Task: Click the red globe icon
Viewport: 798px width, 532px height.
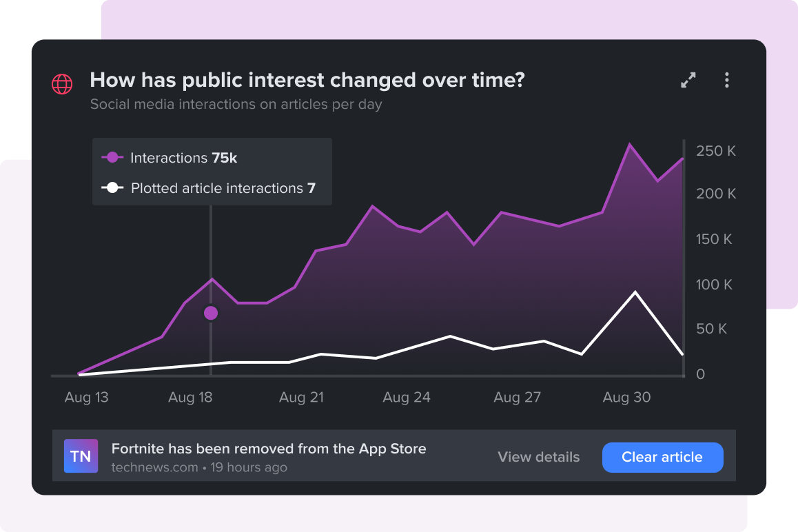Action: pyautogui.click(x=62, y=84)
